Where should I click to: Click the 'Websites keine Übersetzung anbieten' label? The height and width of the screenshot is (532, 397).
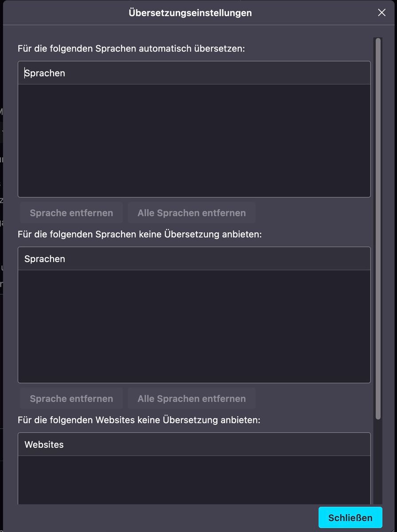pyautogui.click(x=139, y=419)
